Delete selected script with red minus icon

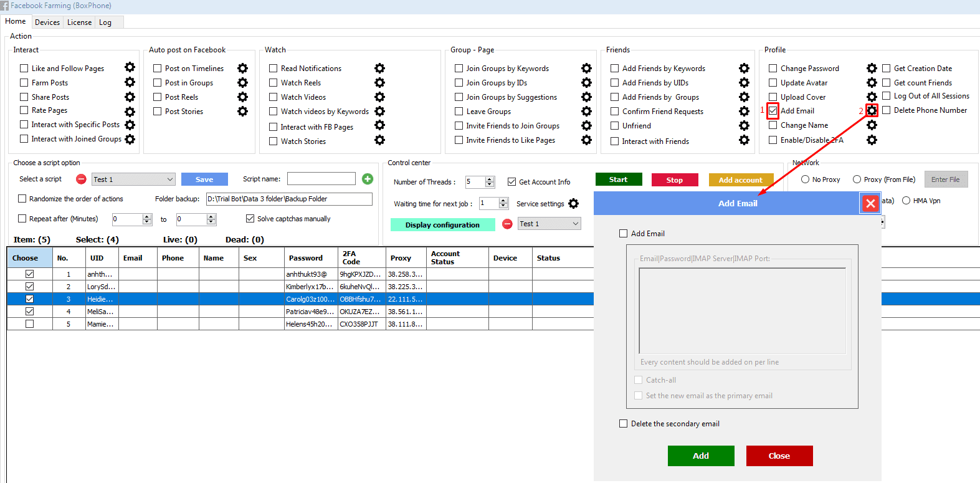click(x=81, y=179)
